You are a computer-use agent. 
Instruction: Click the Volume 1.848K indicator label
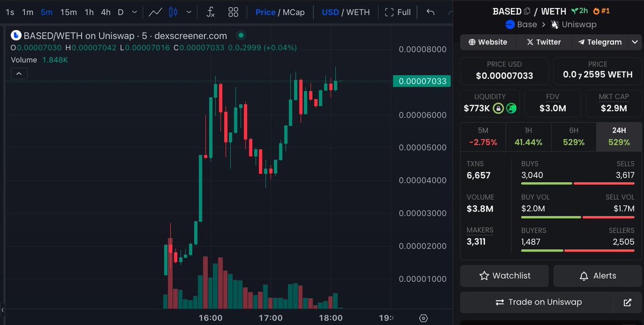[40, 60]
